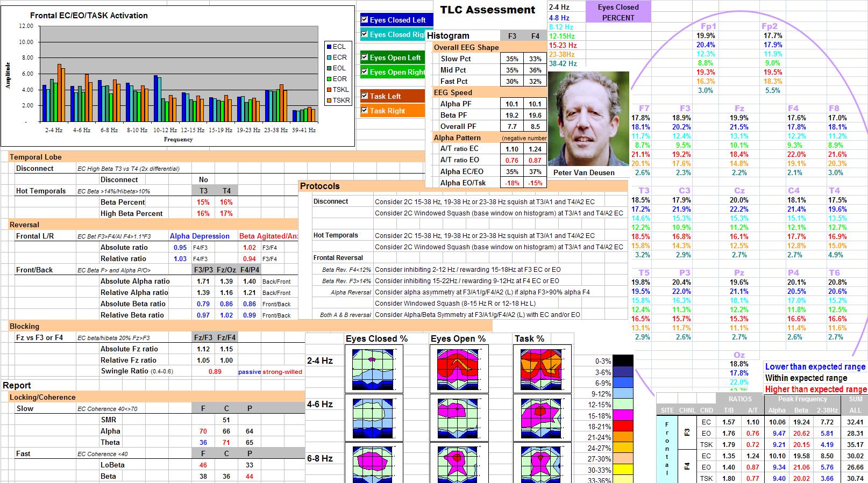Select the Oz site label
This screenshot has height=483, width=868.
pyautogui.click(x=739, y=355)
